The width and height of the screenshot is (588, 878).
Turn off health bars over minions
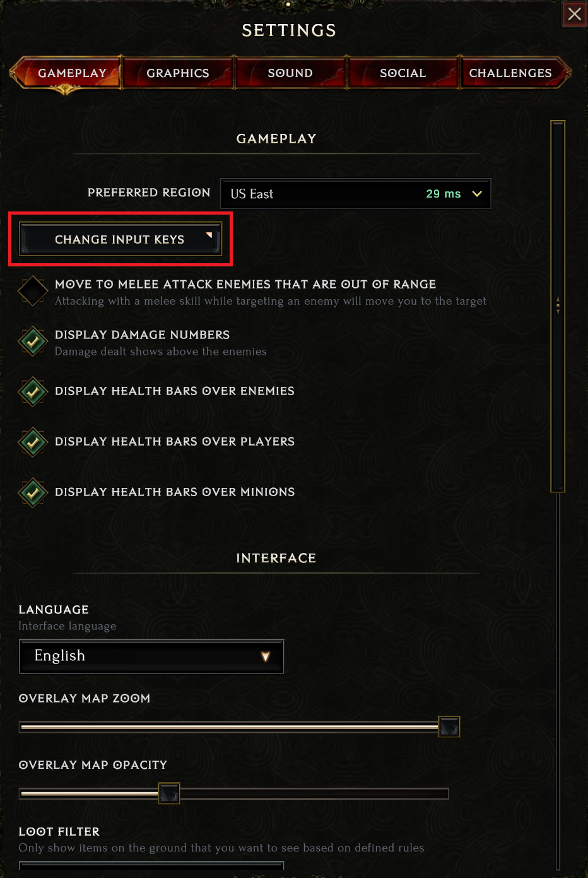(x=33, y=492)
